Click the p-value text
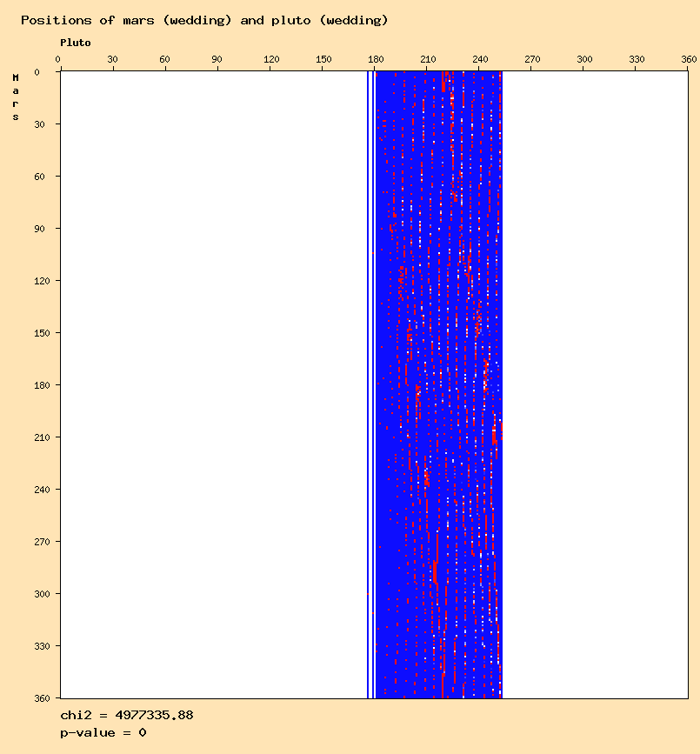This screenshot has width=700, height=754. click(103, 733)
